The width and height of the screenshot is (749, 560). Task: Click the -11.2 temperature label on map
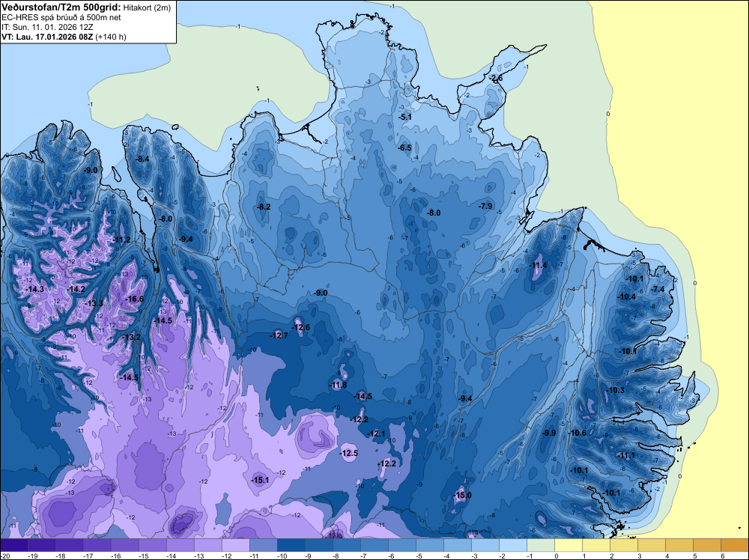tap(122, 240)
